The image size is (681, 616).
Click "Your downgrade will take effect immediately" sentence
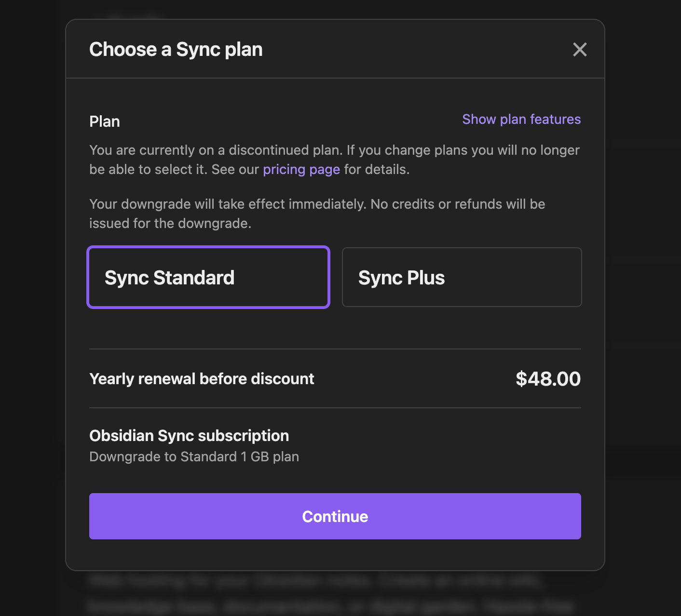point(228,204)
